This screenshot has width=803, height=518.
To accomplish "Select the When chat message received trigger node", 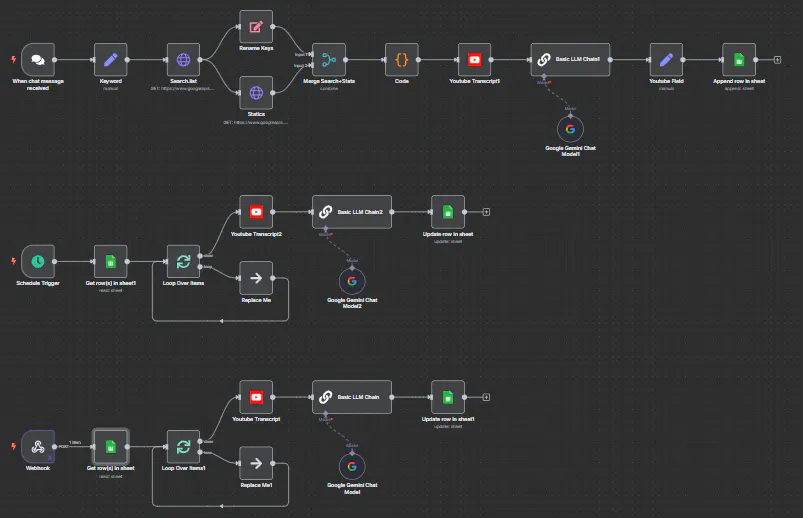I will point(38,60).
